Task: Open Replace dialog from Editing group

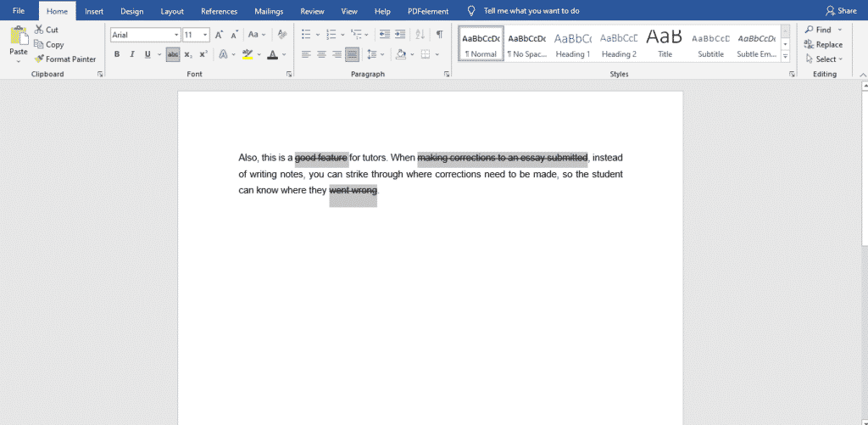Action: pyautogui.click(x=823, y=44)
